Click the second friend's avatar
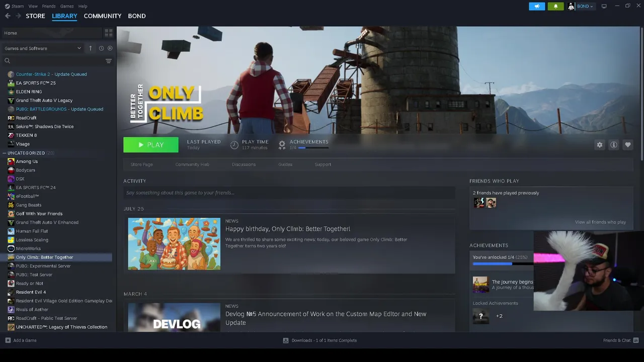Screen dimensions: 644x362 tap(491, 203)
